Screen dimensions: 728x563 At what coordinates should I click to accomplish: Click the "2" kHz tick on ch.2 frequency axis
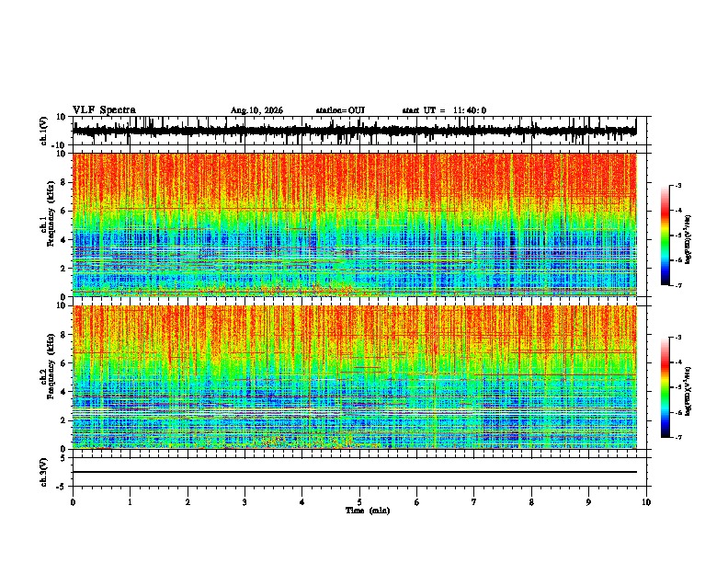click(x=63, y=420)
